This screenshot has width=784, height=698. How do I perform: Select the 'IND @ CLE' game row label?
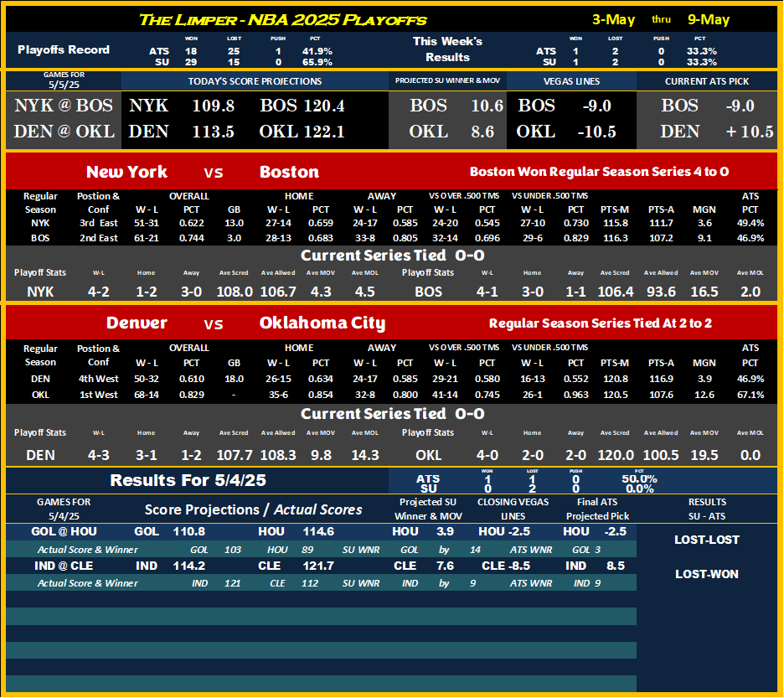(64, 566)
